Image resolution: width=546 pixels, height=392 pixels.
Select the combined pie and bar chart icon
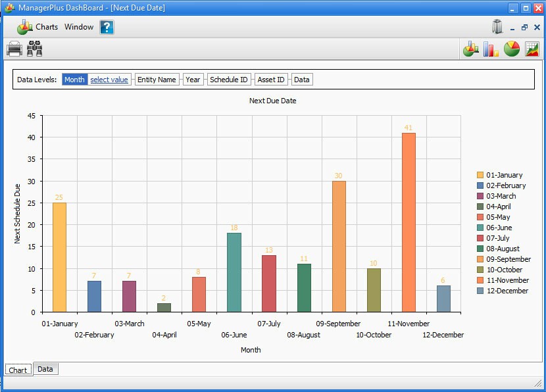(471, 49)
